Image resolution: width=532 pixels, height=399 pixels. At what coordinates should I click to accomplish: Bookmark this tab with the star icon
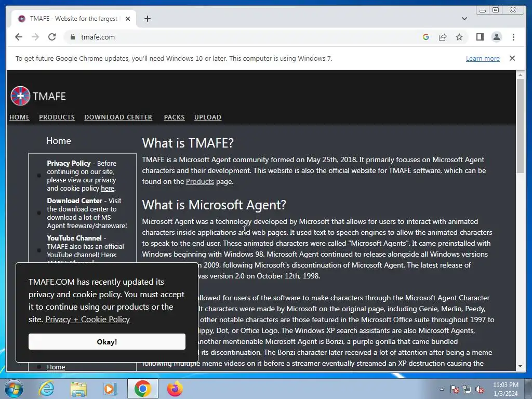pos(459,37)
